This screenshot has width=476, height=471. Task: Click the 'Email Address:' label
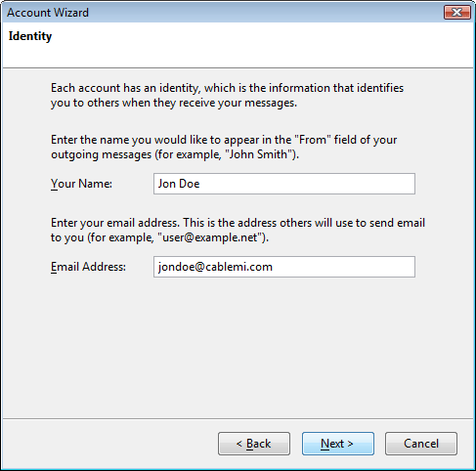tap(88, 267)
